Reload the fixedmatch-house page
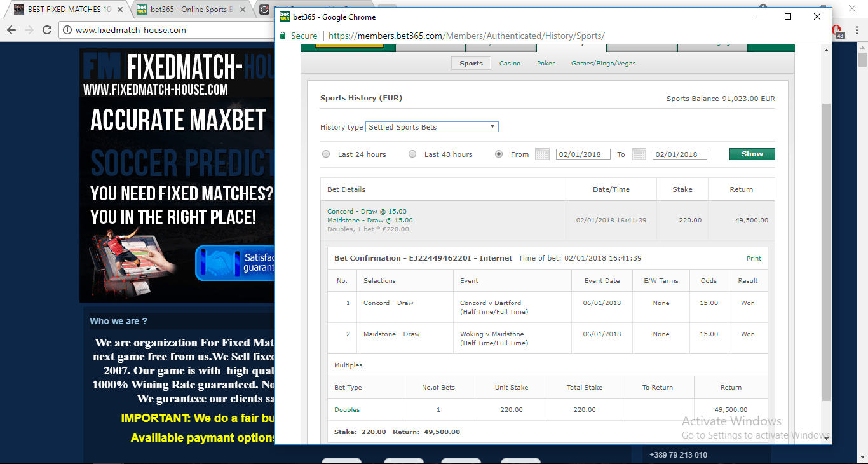This screenshot has width=868, height=464. click(47, 30)
